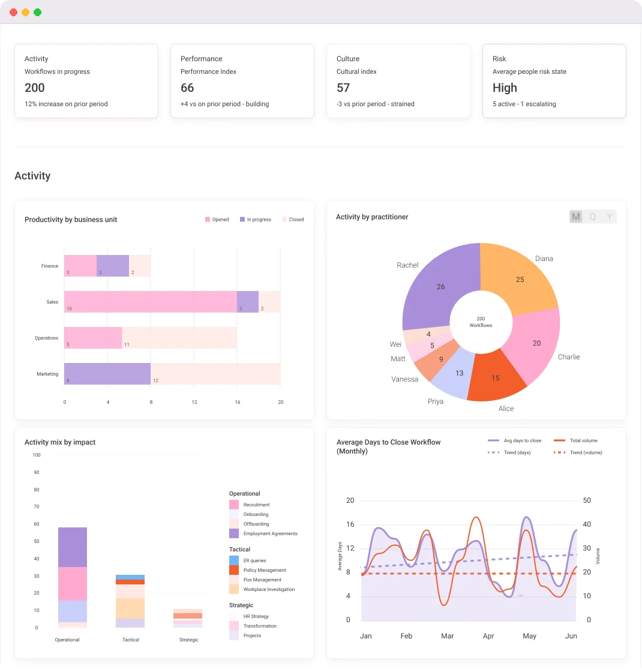Open the Activity summary card

(x=86, y=81)
